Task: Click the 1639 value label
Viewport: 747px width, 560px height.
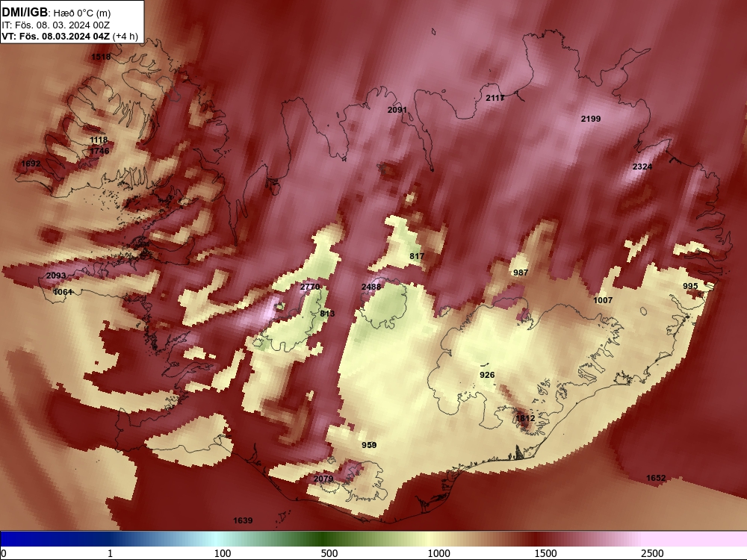Action: (x=243, y=520)
